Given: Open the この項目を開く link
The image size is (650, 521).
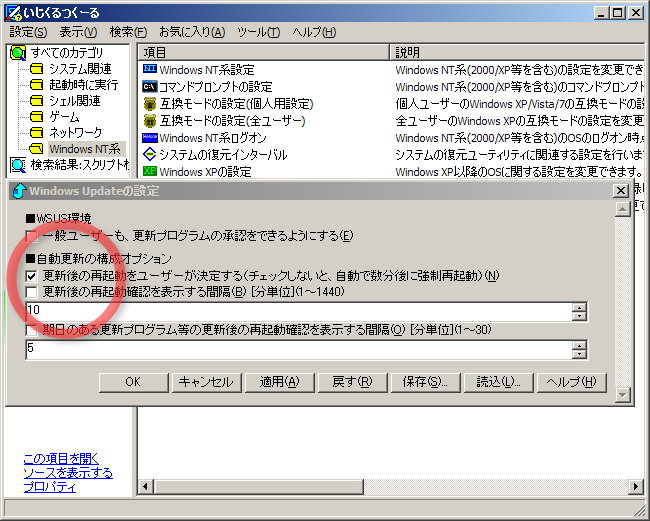Looking at the screenshot, I should [x=61, y=458].
